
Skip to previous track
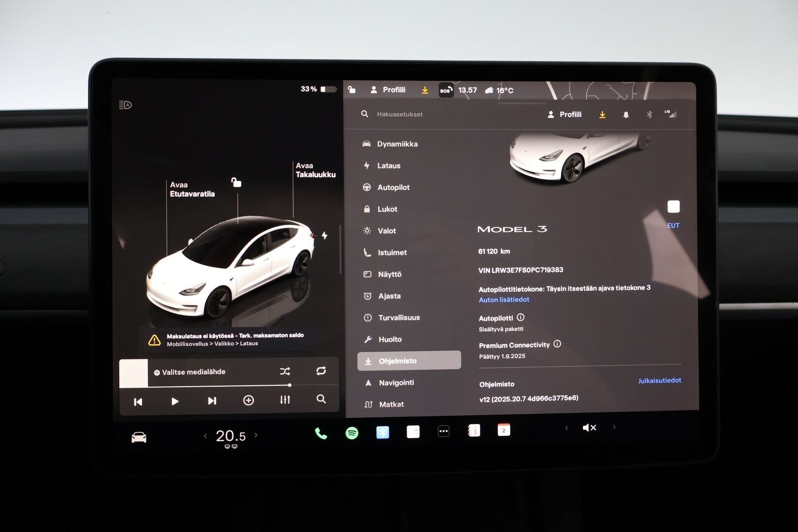click(138, 402)
